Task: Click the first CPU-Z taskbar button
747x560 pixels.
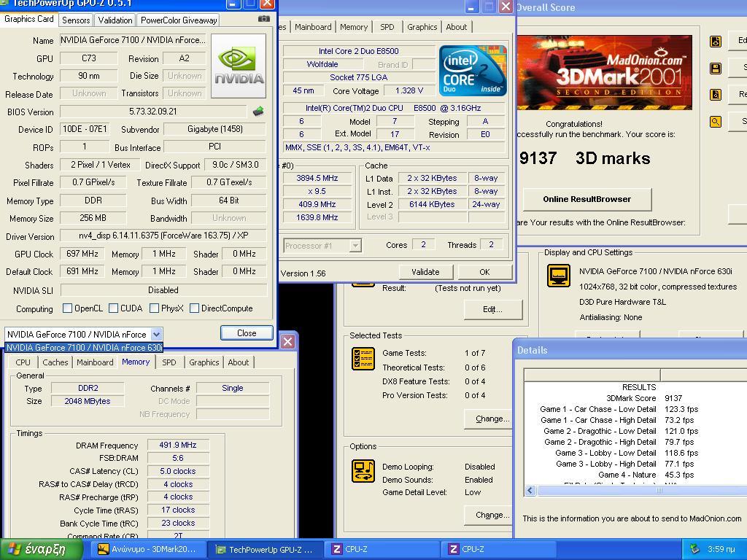Action: coord(384,549)
